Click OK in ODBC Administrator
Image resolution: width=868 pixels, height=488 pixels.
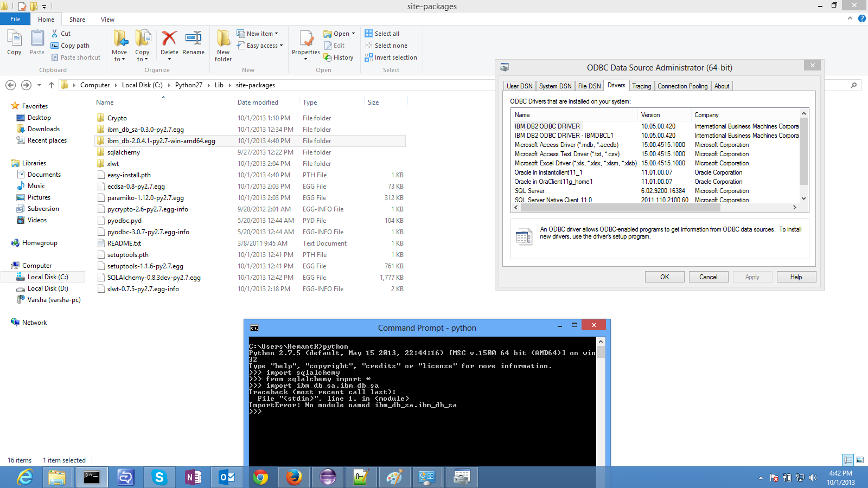(665, 277)
